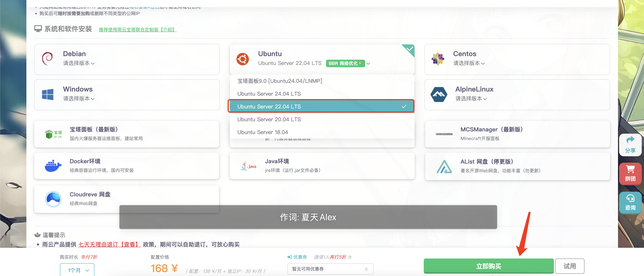The height and width of the screenshot is (276, 644).
Task: Click the question mark help icon near 再打5折
Action: (350, 257)
